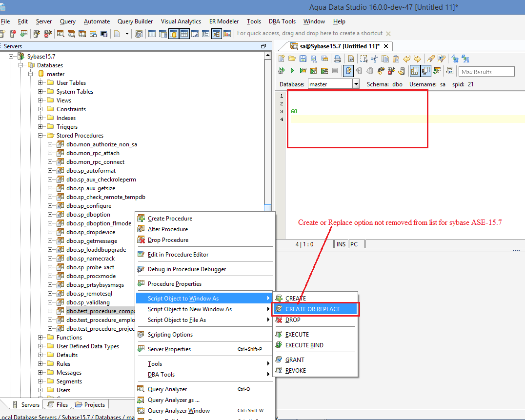Collapse the master database node
This screenshot has height=420, width=525.
pyautogui.click(x=30, y=74)
